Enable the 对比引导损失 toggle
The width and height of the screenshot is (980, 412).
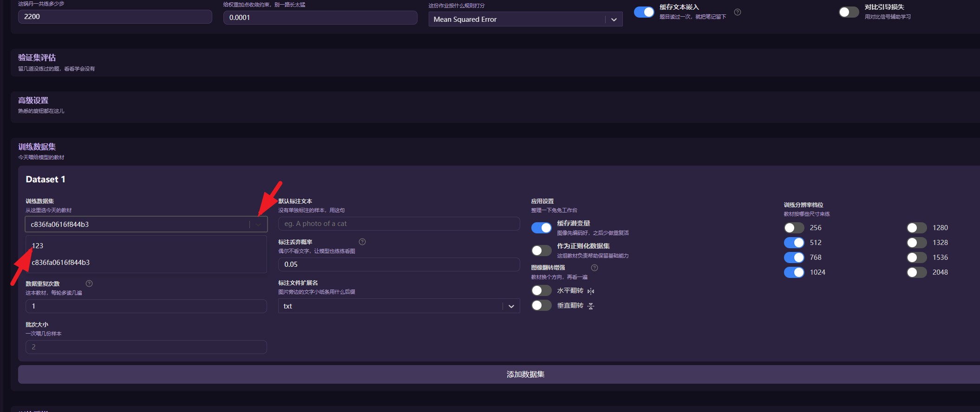(849, 12)
